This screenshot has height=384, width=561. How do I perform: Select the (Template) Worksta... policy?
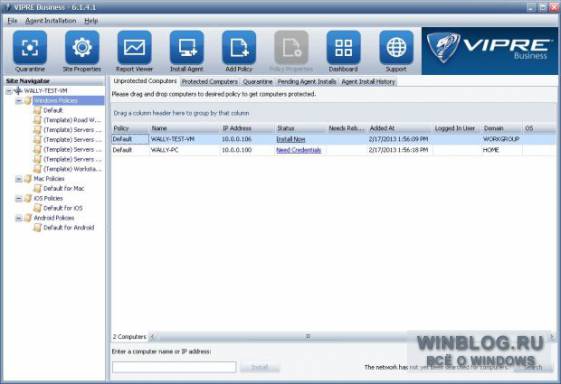(72, 169)
